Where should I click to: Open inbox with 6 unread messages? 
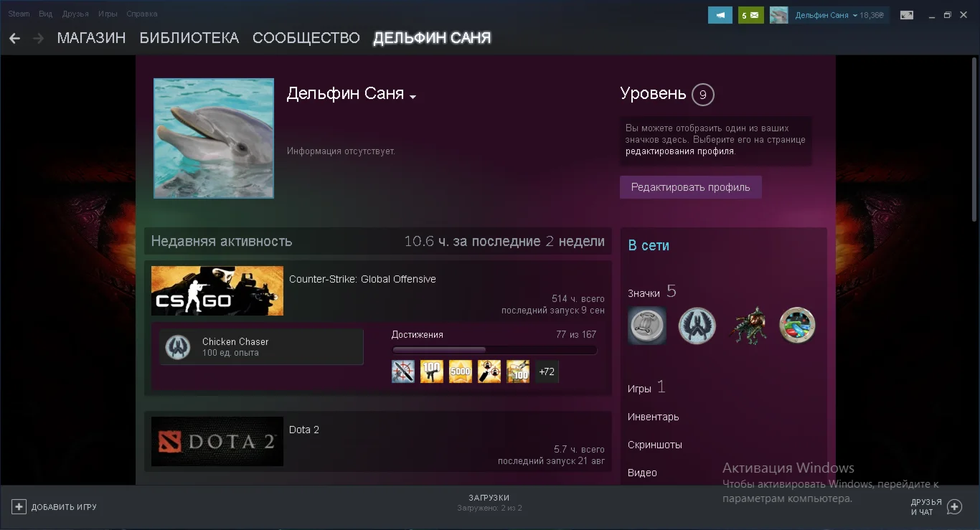click(x=750, y=14)
